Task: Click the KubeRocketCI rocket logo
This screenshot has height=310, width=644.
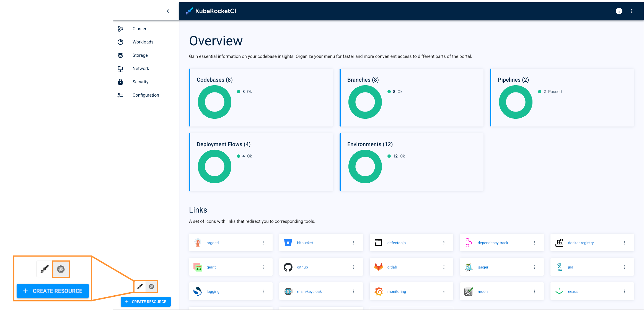Action: click(x=189, y=11)
